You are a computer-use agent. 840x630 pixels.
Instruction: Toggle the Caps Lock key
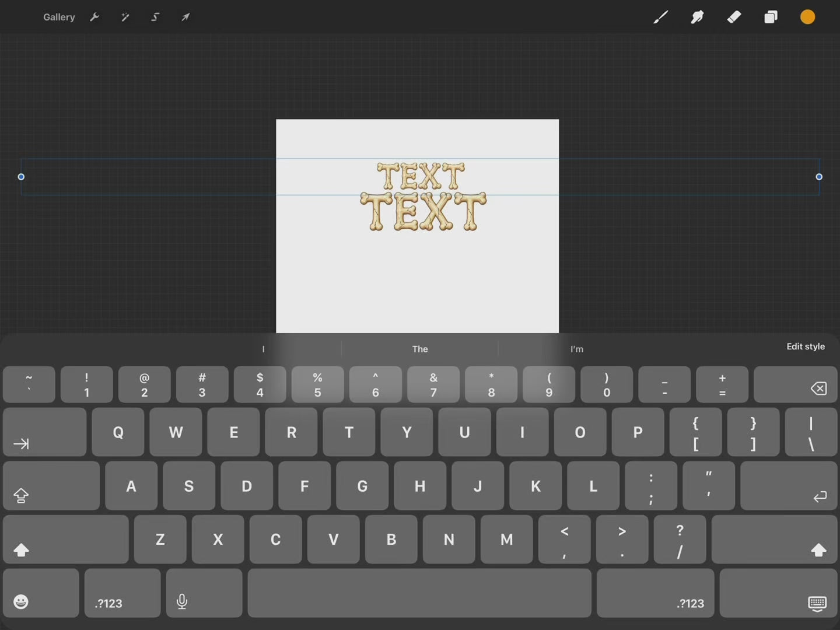51,486
